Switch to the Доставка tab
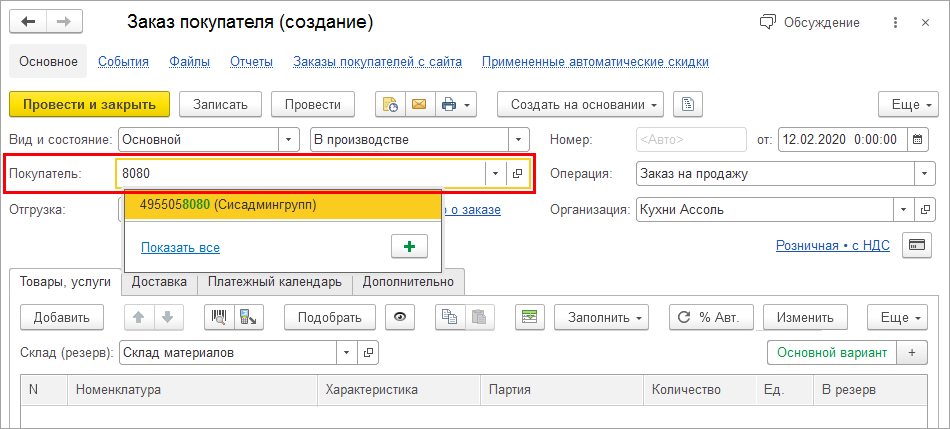950x429 pixels. point(159,281)
